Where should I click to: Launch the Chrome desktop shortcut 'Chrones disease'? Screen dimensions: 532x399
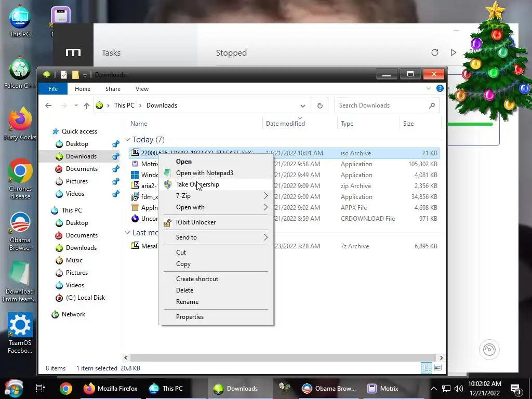pyautogui.click(x=20, y=179)
